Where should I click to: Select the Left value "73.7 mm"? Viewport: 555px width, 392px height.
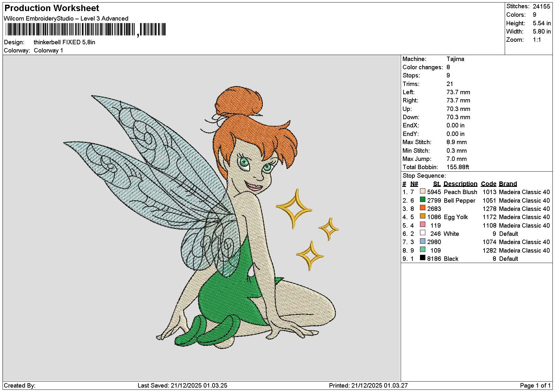pyautogui.click(x=458, y=92)
